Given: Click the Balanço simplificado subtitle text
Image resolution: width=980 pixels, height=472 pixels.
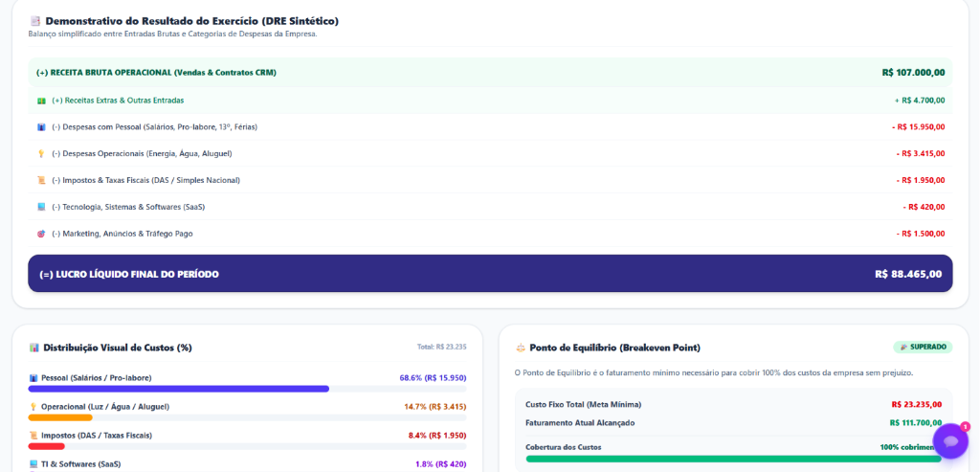Looking at the screenshot, I should [x=172, y=34].
